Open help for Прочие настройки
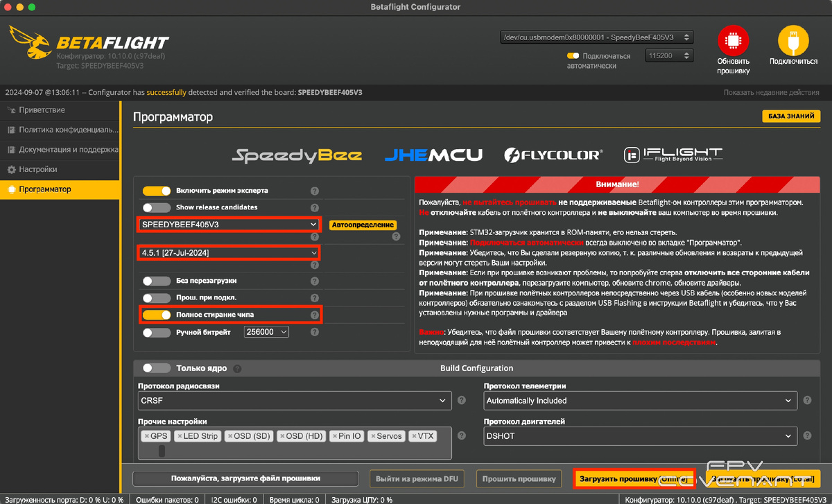832x504 pixels. pyautogui.click(x=462, y=436)
